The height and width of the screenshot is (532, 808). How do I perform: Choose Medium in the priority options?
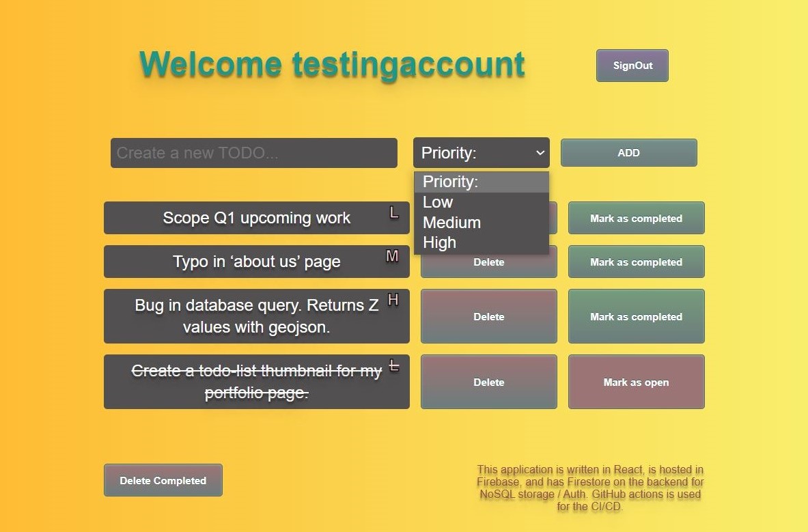tap(451, 223)
